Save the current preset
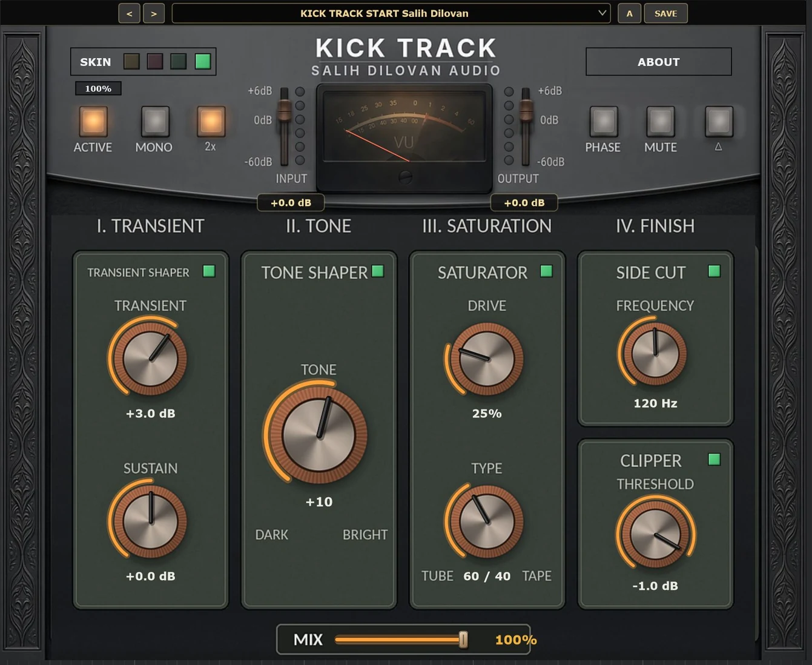The image size is (812, 665). click(665, 13)
